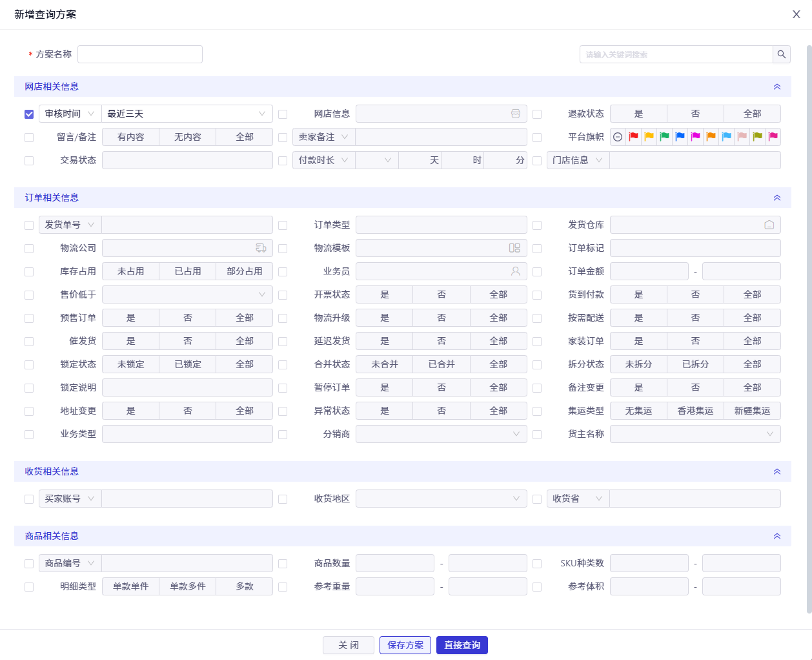Select the yellow flag in 平台旗帜
812x660 pixels.
pyautogui.click(x=649, y=137)
